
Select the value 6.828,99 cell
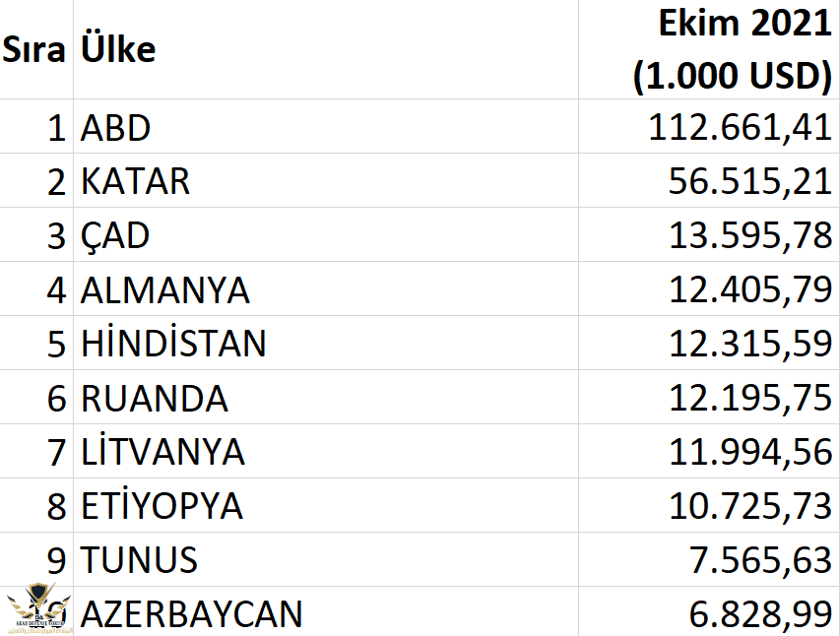(x=709, y=611)
